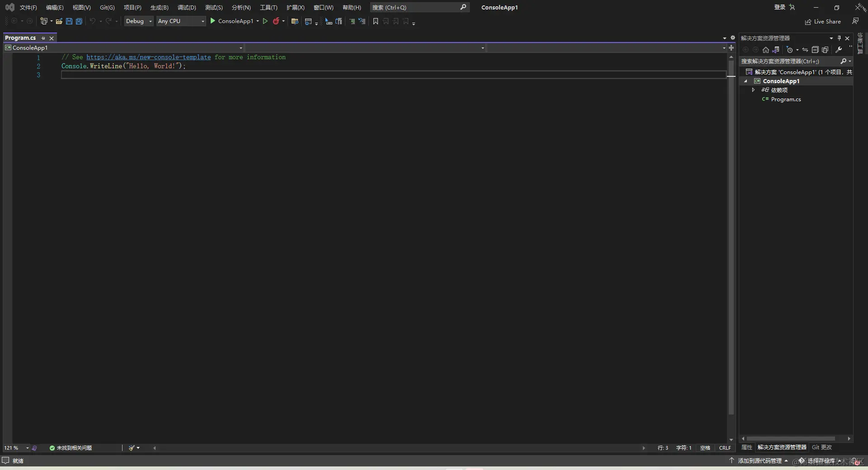Click the 未找到相关问题 status indicator
Viewport: 868px width, 470px height.
click(x=71, y=448)
